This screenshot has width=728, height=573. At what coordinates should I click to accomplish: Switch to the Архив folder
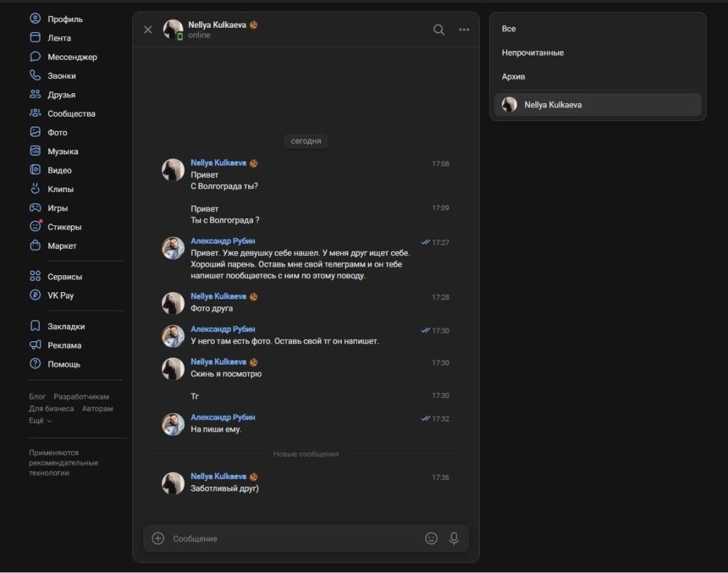[513, 77]
